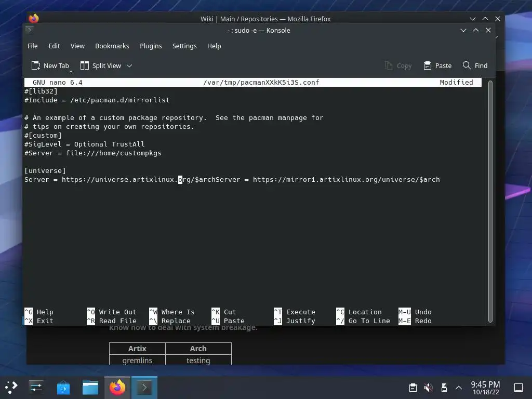The width and height of the screenshot is (532, 399).
Task: Click the Konsole scrollbar
Action: (x=490, y=202)
